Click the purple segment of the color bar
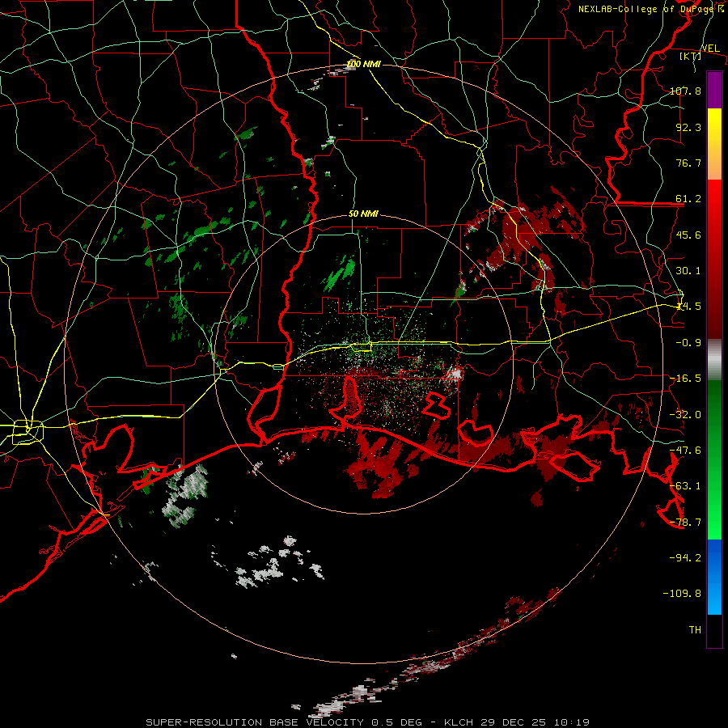The image size is (728, 728). (x=714, y=90)
